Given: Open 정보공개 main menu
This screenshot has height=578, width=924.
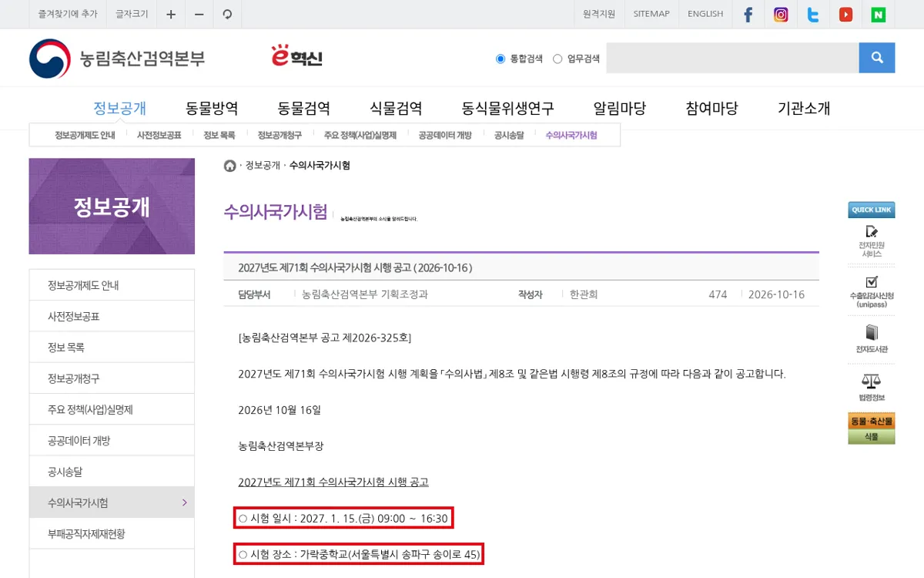Looking at the screenshot, I should 119,109.
